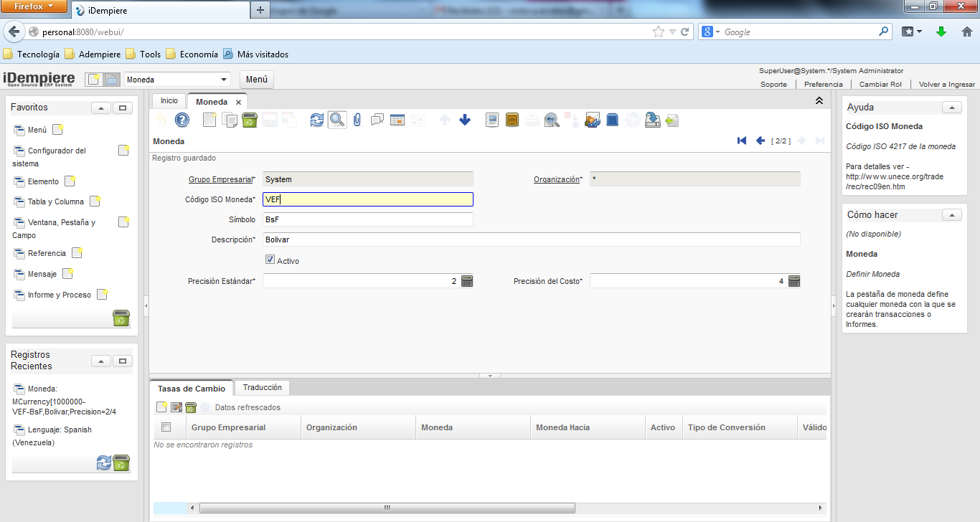Toggle the Activo checkbox

pyautogui.click(x=270, y=260)
